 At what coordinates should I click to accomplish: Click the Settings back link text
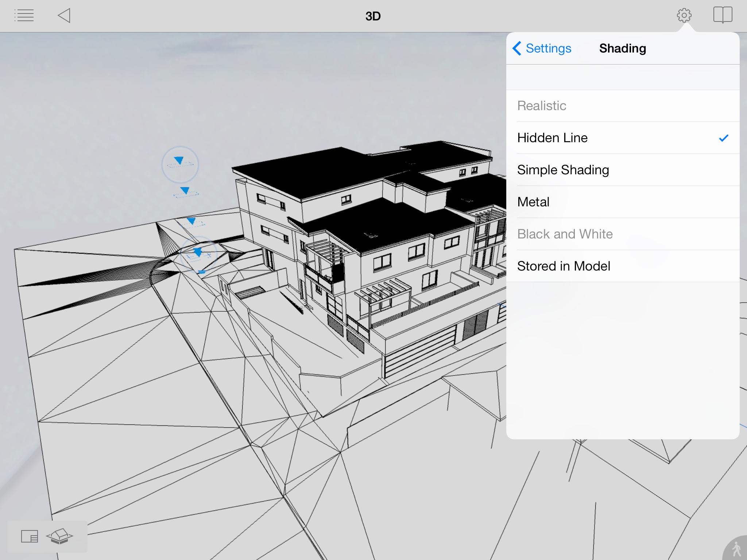[x=548, y=48]
